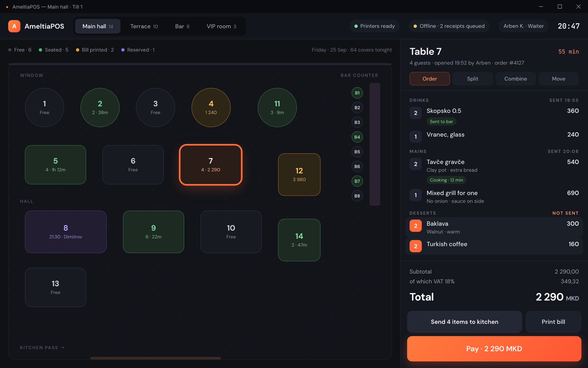The width and height of the screenshot is (588, 368).
Task: Switch to Terrace tab
Action: tap(144, 26)
